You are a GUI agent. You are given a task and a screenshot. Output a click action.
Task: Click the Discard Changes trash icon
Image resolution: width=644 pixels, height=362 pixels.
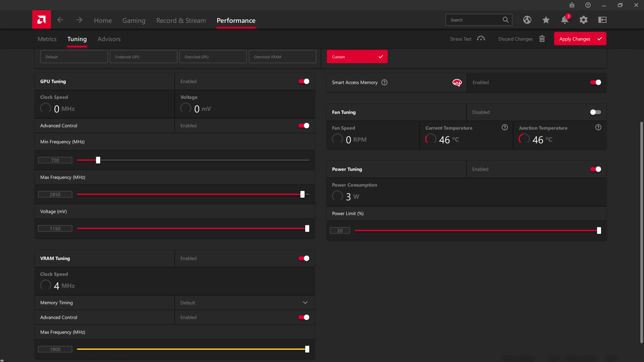[x=542, y=39]
